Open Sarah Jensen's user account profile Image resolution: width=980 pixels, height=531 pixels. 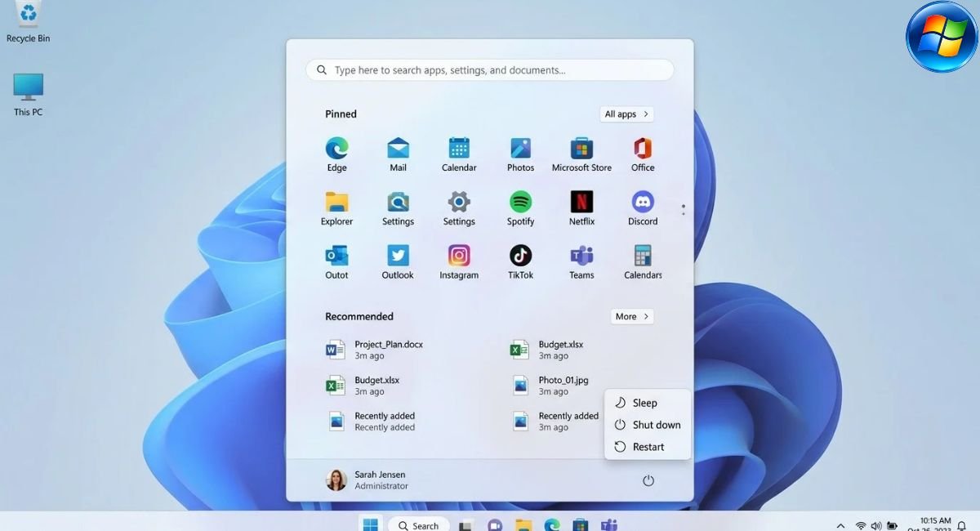(366, 480)
